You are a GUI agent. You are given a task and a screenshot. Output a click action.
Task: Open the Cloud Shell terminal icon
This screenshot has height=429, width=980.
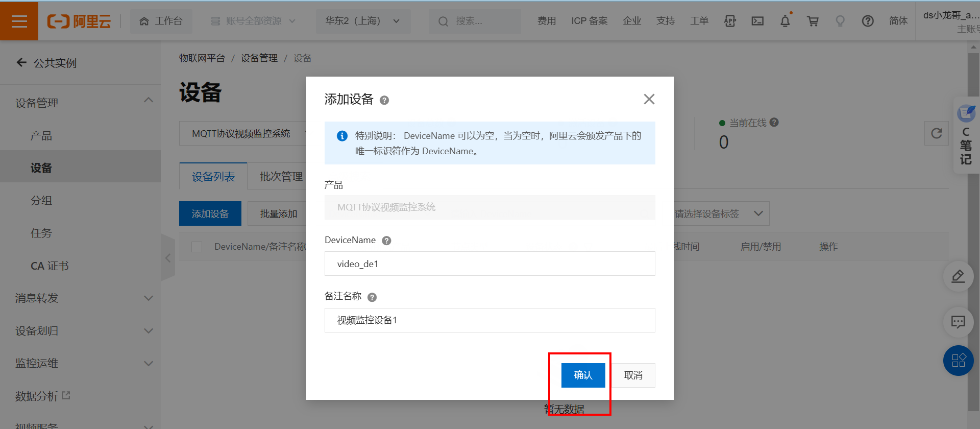coord(757,21)
